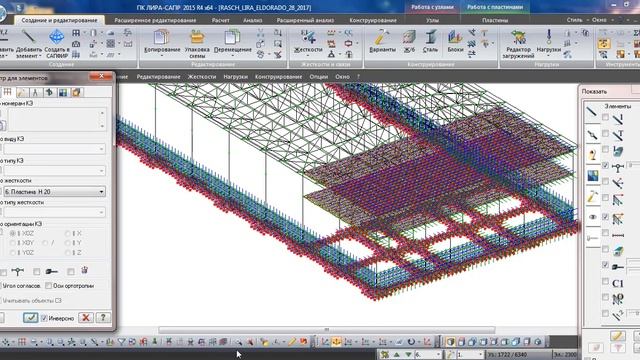Open the Стиль option at the ribbon's right
The height and width of the screenshot is (360, 640).
(575, 20)
